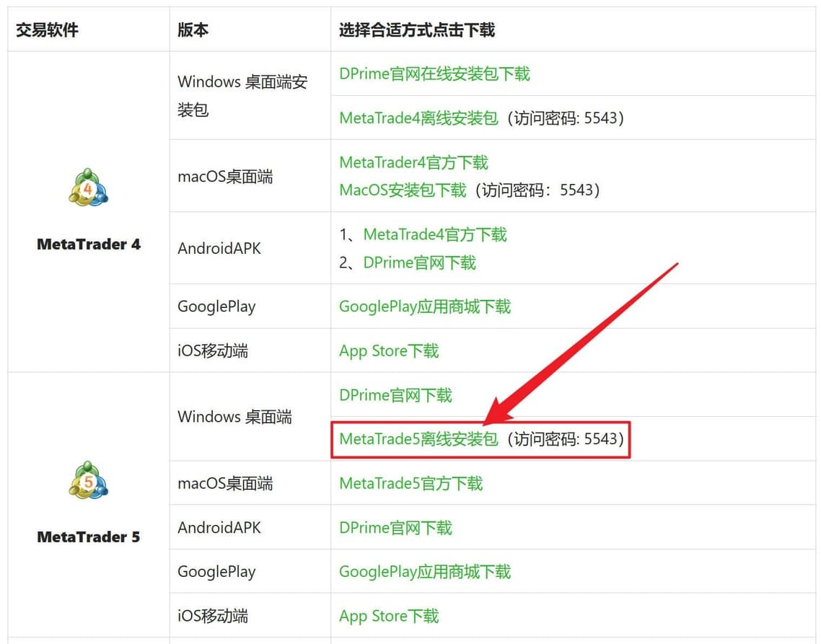821x644 pixels.
Task: Select the bold MetaTrader 5 label text
Action: [88, 537]
